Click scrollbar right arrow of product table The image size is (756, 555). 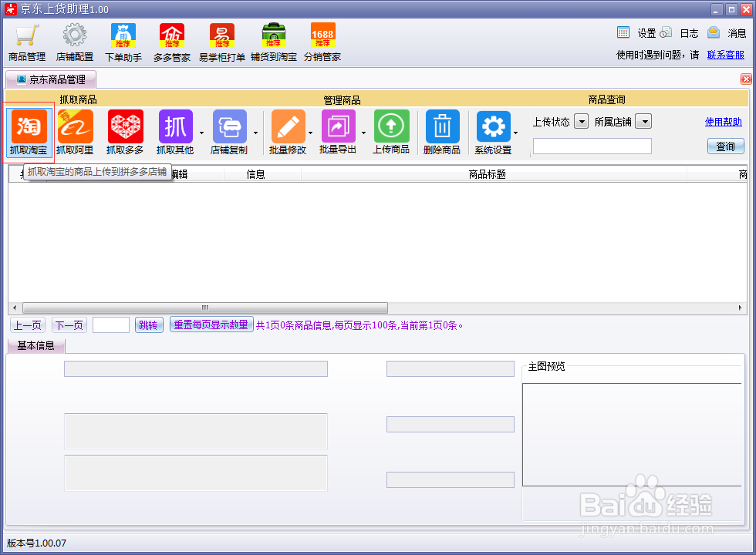tap(740, 308)
